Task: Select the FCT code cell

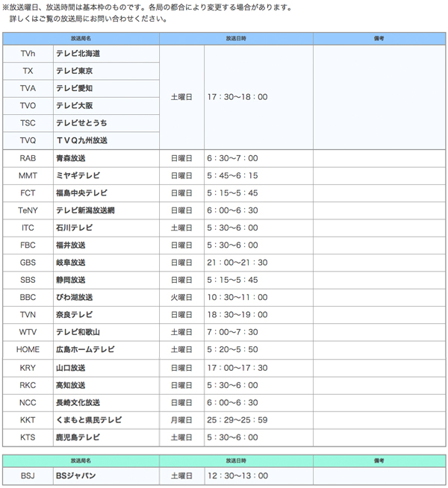Action: [x=28, y=193]
